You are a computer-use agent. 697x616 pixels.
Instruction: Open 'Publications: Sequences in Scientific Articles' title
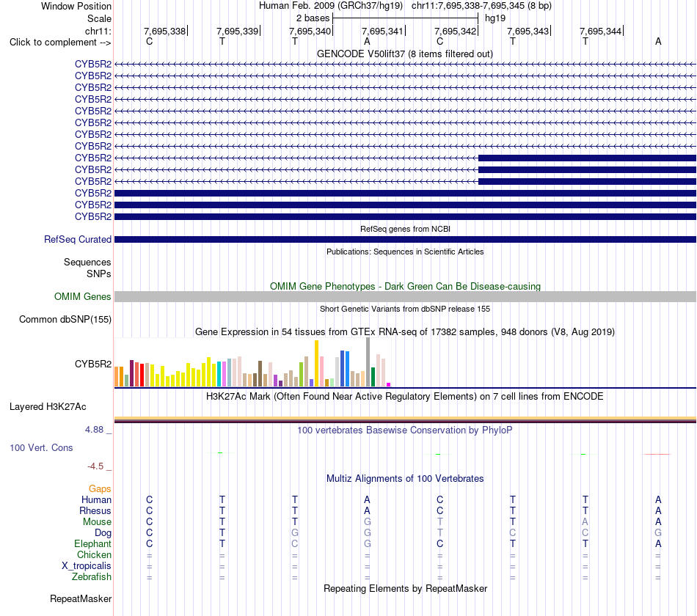tap(405, 252)
